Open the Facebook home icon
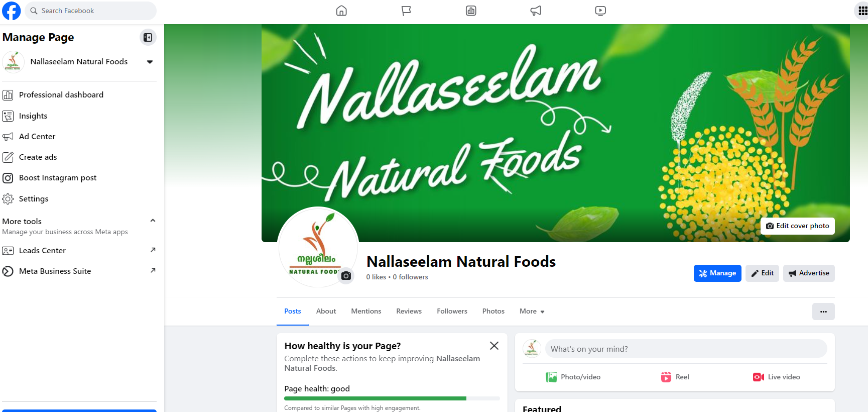The image size is (868, 412). click(x=341, y=11)
